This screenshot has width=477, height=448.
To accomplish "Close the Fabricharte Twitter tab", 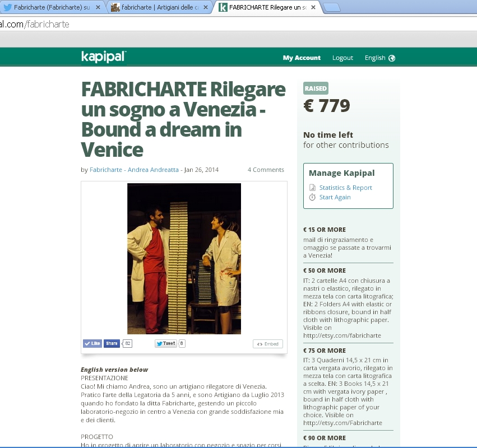I will 99,7.
